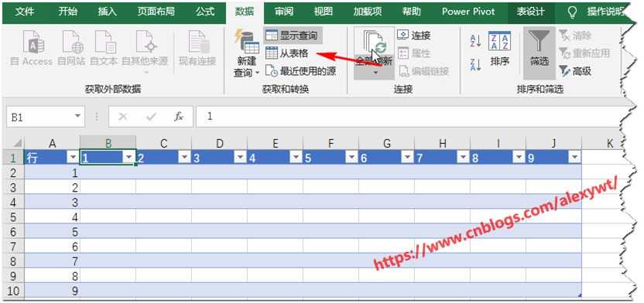Select column header D

coord(220,143)
